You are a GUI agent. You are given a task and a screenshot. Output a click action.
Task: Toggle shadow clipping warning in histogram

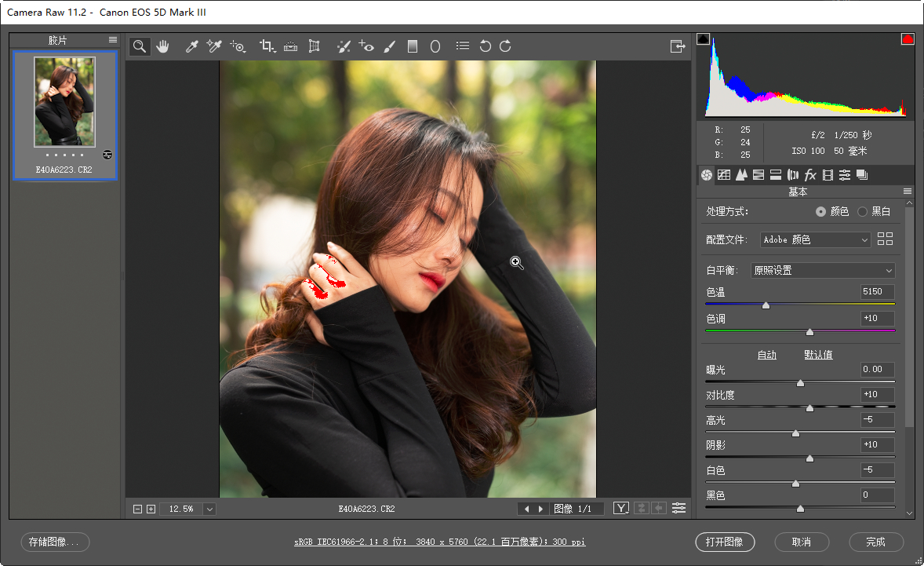click(703, 39)
